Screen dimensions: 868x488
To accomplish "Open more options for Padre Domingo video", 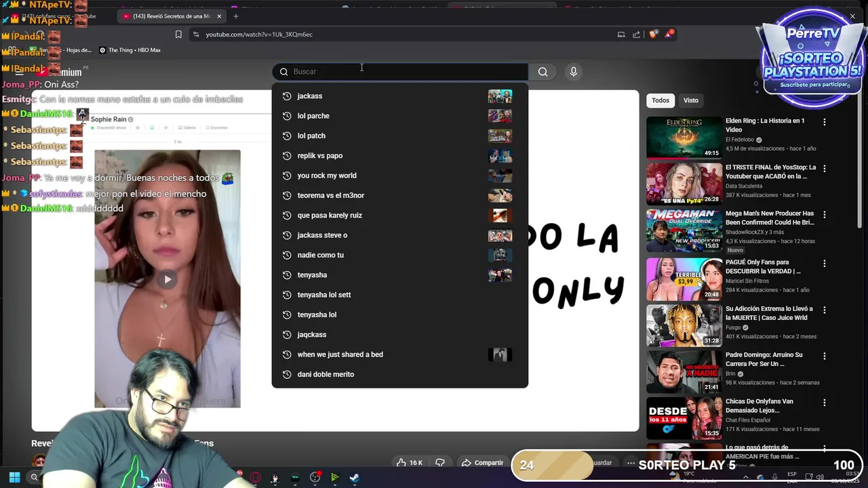I will 825,356.
